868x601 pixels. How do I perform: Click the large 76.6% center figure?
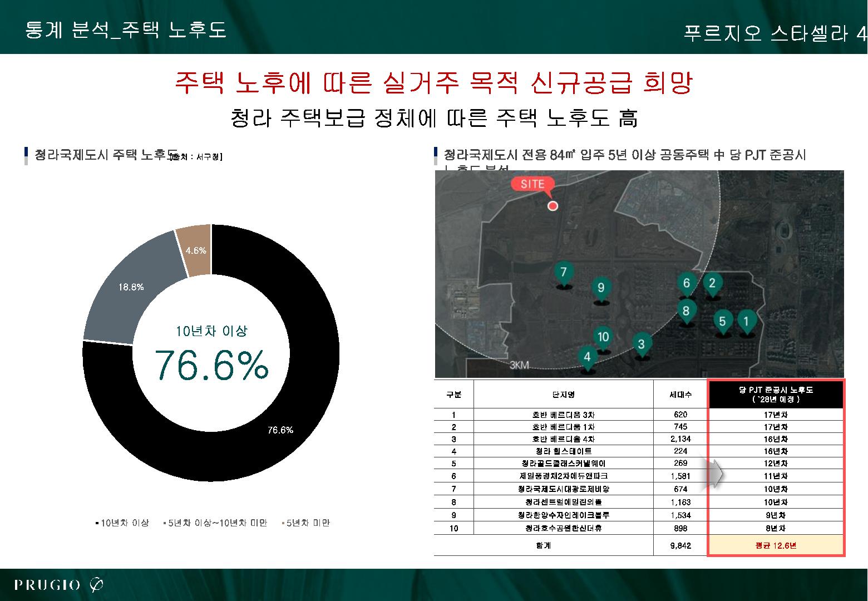tap(211, 365)
